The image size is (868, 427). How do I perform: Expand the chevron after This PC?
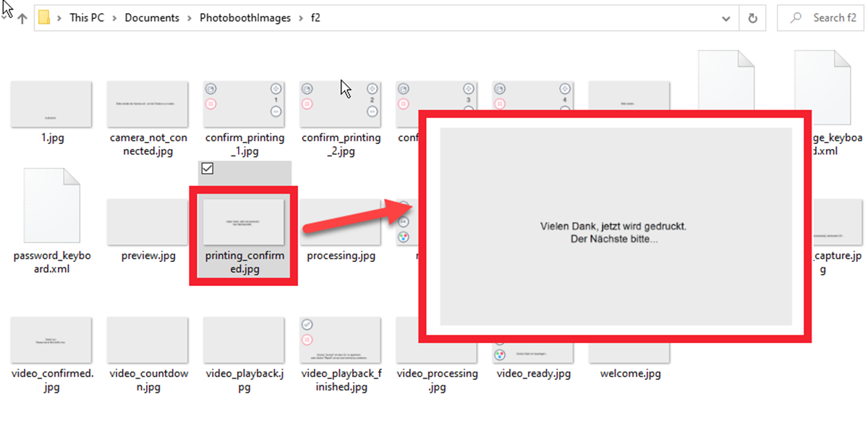114,18
